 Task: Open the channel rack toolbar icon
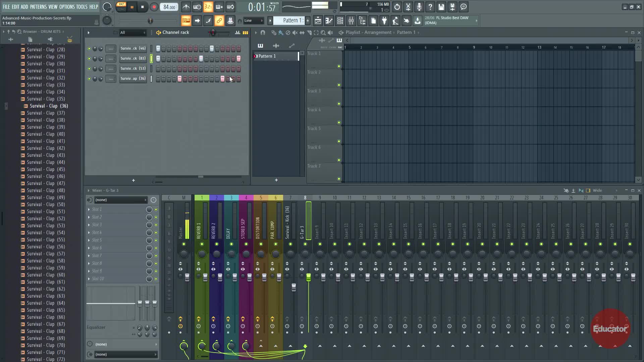tap(340, 21)
